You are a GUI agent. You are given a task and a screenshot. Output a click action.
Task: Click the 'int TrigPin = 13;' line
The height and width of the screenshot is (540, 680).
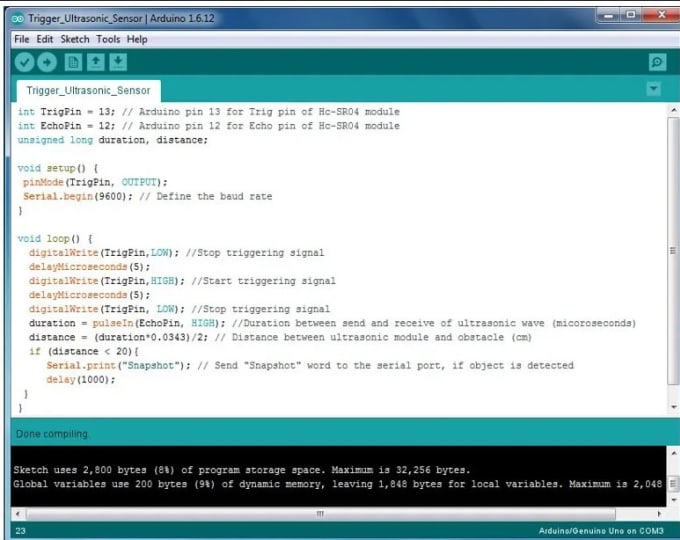click(209, 112)
